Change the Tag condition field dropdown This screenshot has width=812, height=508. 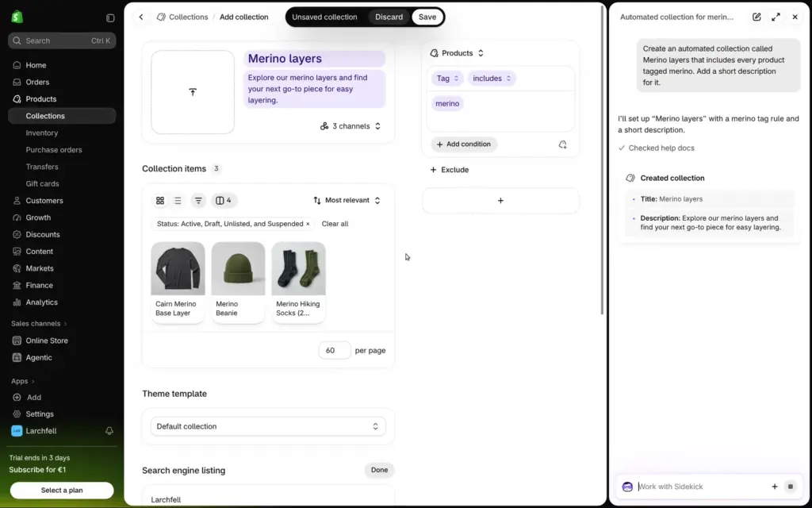coord(447,79)
